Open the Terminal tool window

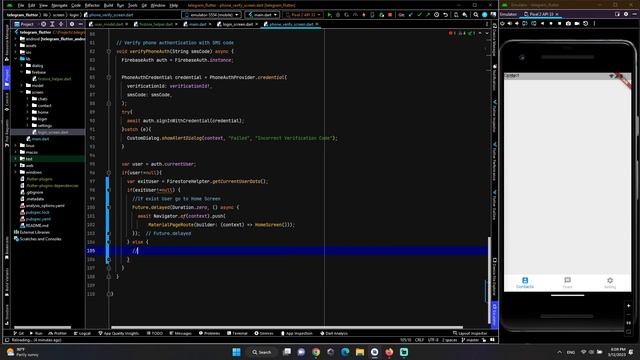pos(237,333)
